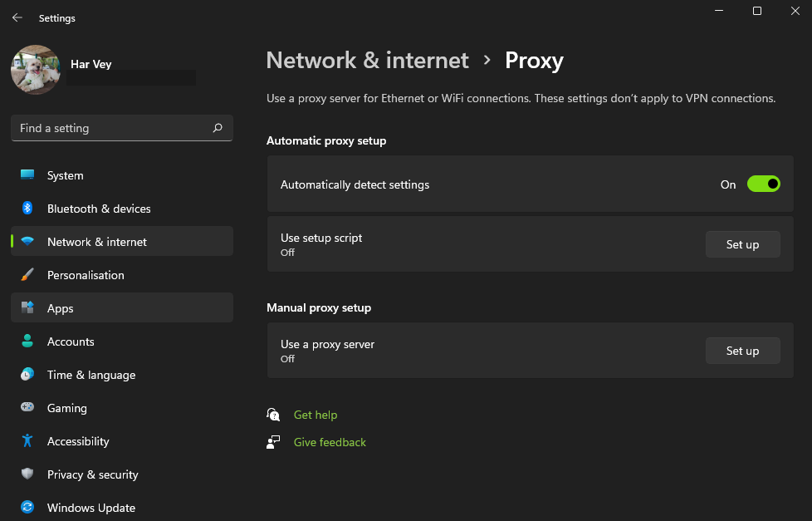
Task: Close the Settings window
Action: point(795,11)
